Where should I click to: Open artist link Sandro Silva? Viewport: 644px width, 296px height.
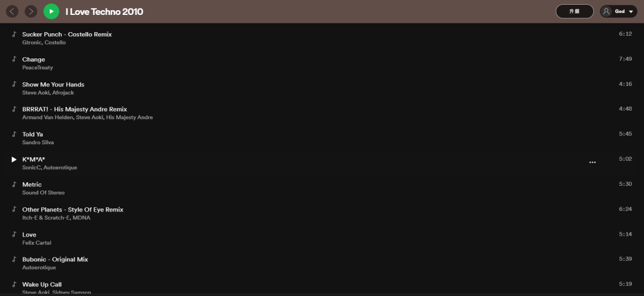[38, 143]
